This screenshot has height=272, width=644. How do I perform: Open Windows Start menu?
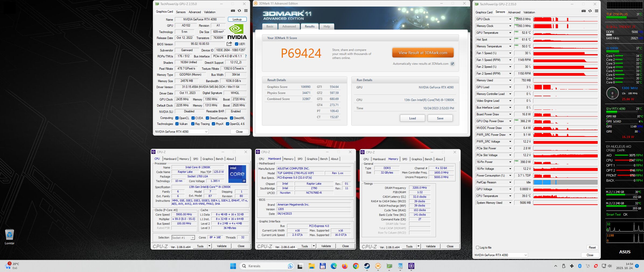233,266
